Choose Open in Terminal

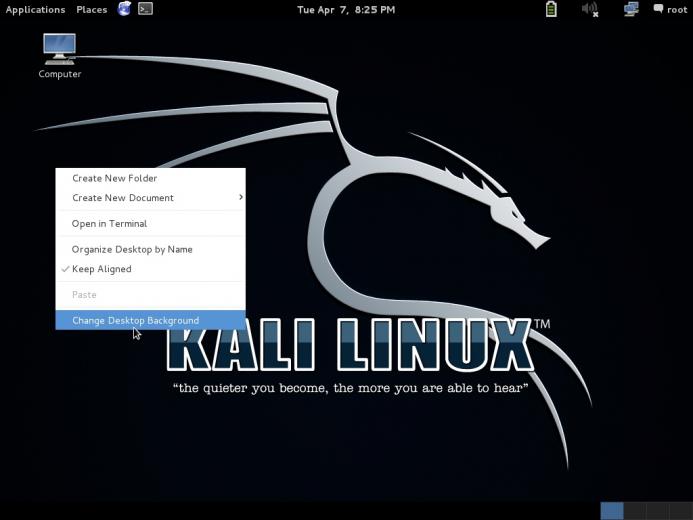(x=150, y=224)
